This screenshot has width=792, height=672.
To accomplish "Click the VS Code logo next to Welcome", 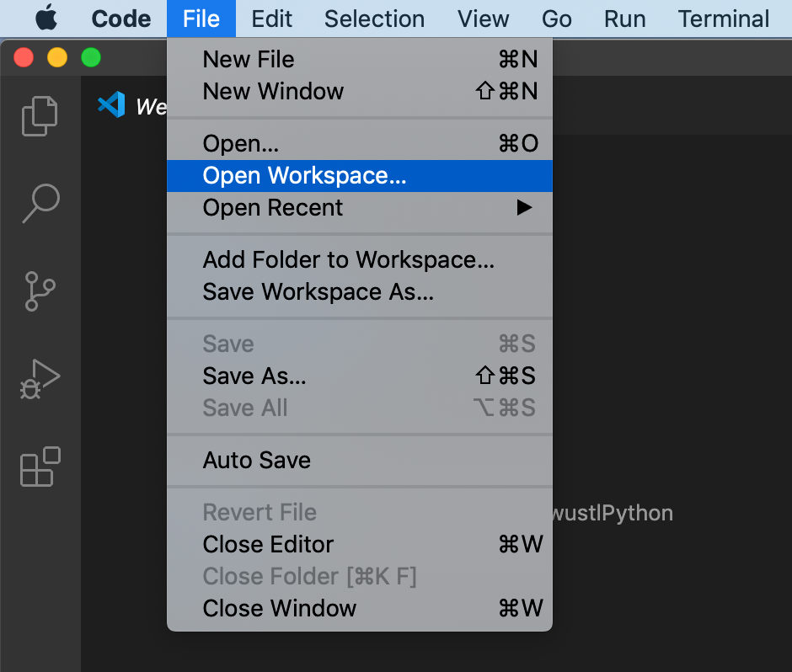I will point(111,105).
